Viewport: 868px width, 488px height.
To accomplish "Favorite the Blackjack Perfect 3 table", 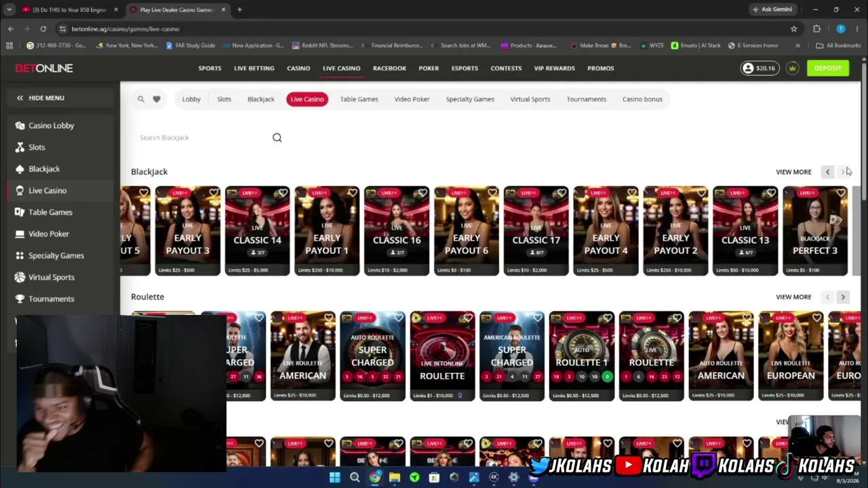I will click(841, 193).
